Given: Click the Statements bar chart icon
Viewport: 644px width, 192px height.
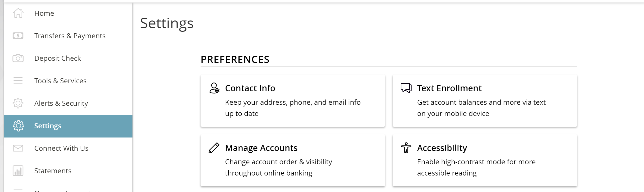Looking at the screenshot, I should (x=18, y=171).
